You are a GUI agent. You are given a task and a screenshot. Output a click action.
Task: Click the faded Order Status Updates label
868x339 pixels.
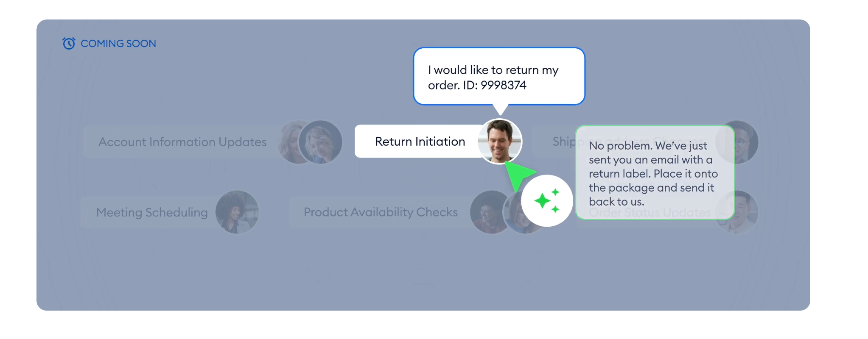pyautogui.click(x=650, y=212)
